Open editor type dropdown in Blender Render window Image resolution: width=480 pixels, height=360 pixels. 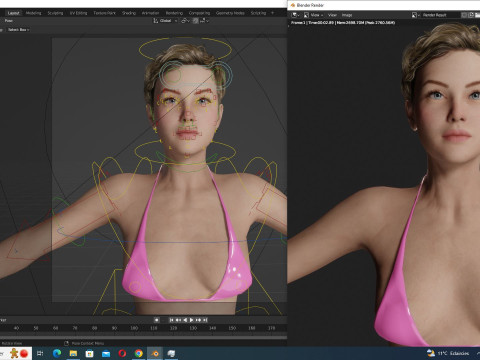(x=295, y=15)
